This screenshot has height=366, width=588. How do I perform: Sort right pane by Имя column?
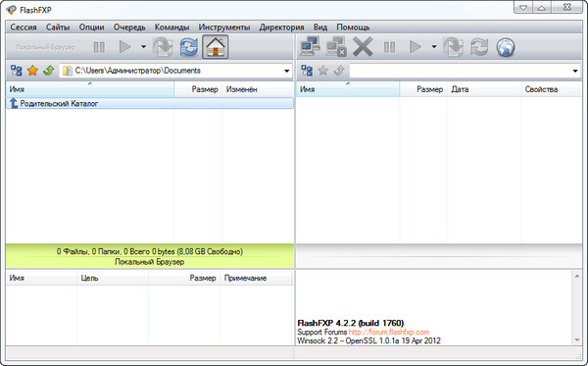click(x=348, y=89)
